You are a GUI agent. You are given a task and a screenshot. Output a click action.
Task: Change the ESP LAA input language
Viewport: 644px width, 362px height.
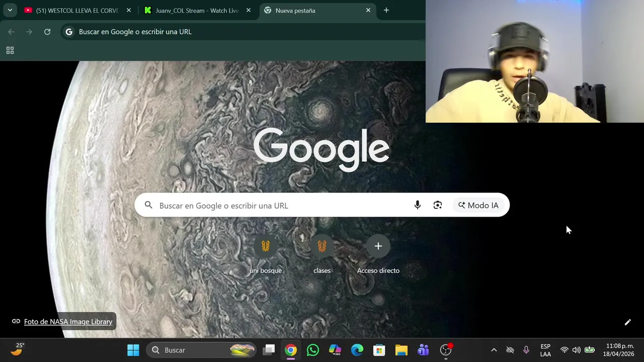pos(545,350)
